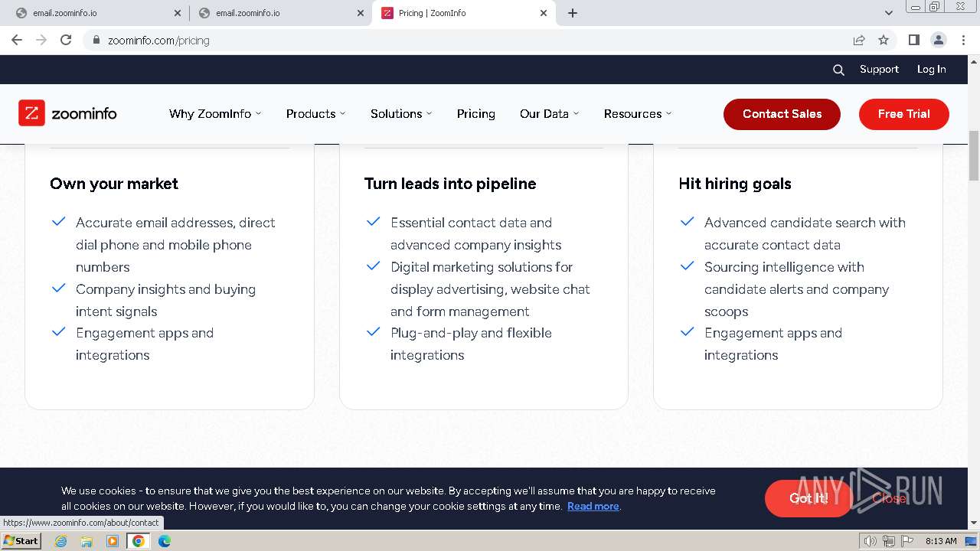
Task: Click the network tray icon
Action: tap(889, 541)
